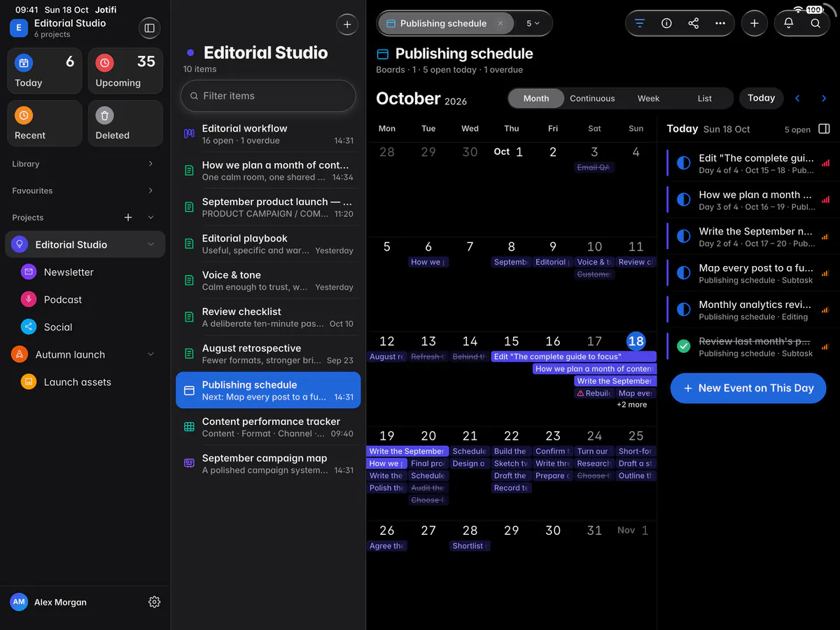
Task: Open September product launch document
Action: click(268, 207)
